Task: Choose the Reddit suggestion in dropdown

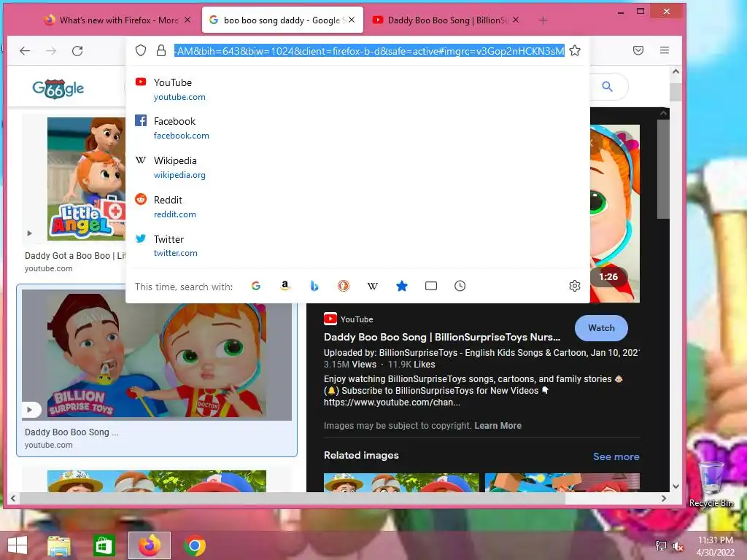Action: (x=357, y=206)
